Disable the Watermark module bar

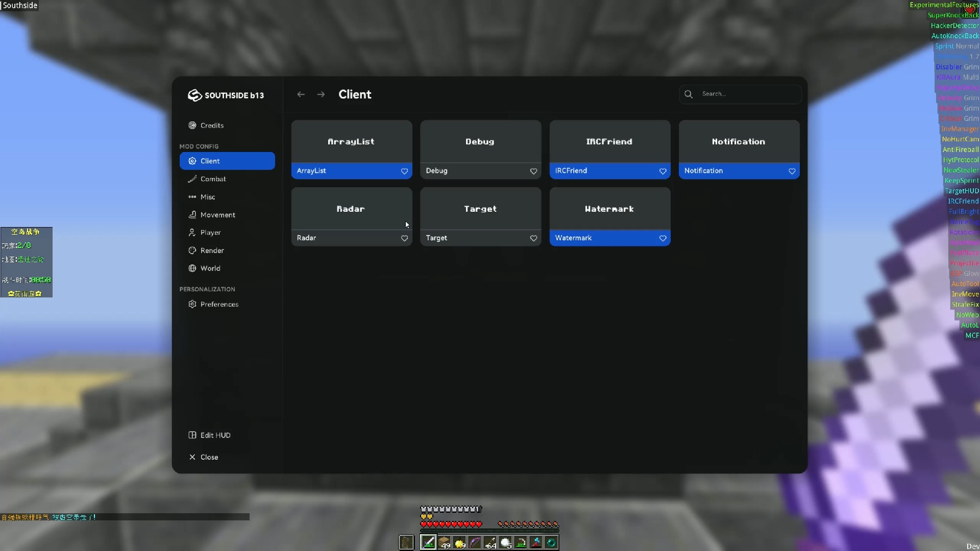pos(610,238)
